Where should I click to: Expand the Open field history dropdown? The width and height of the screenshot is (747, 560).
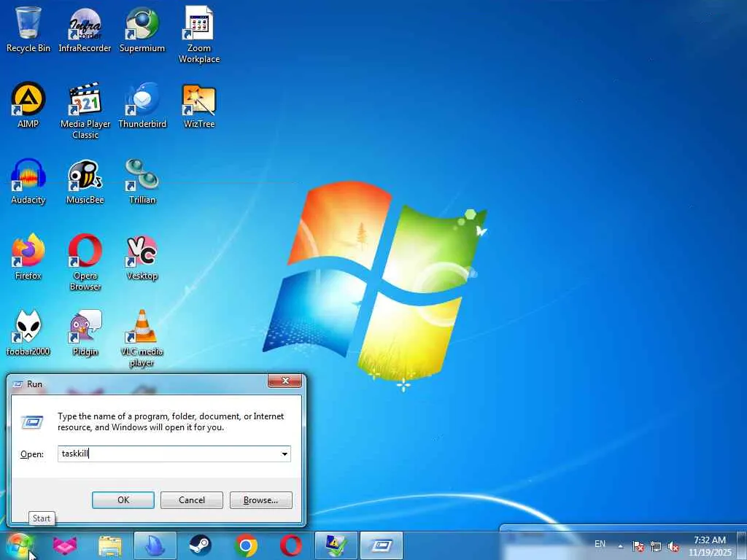coord(285,454)
